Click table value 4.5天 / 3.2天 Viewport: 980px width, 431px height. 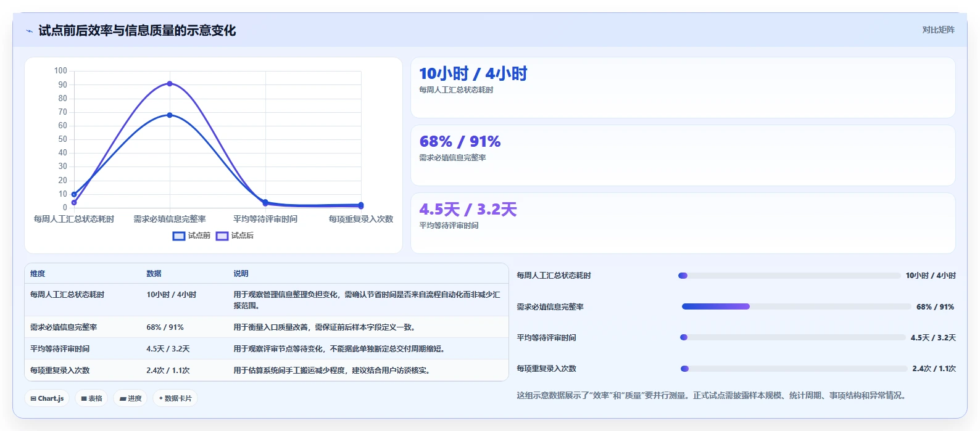click(x=168, y=349)
